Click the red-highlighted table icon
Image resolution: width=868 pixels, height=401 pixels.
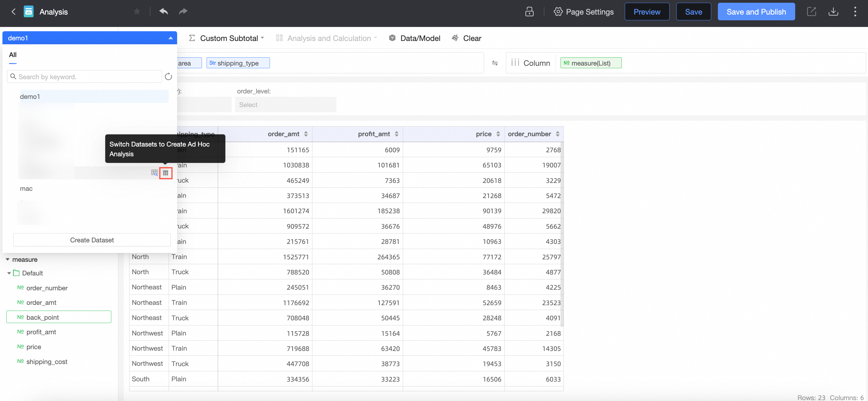(x=166, y=173)
